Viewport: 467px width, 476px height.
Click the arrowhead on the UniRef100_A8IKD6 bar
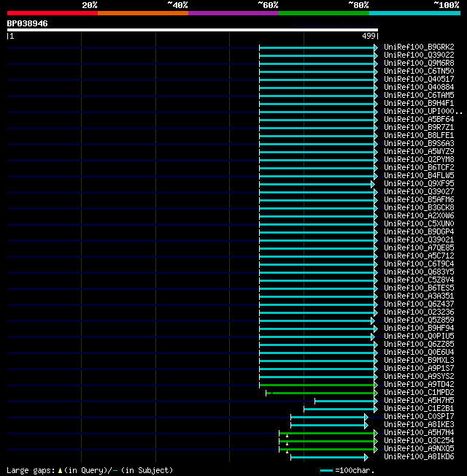click(366, 458)
